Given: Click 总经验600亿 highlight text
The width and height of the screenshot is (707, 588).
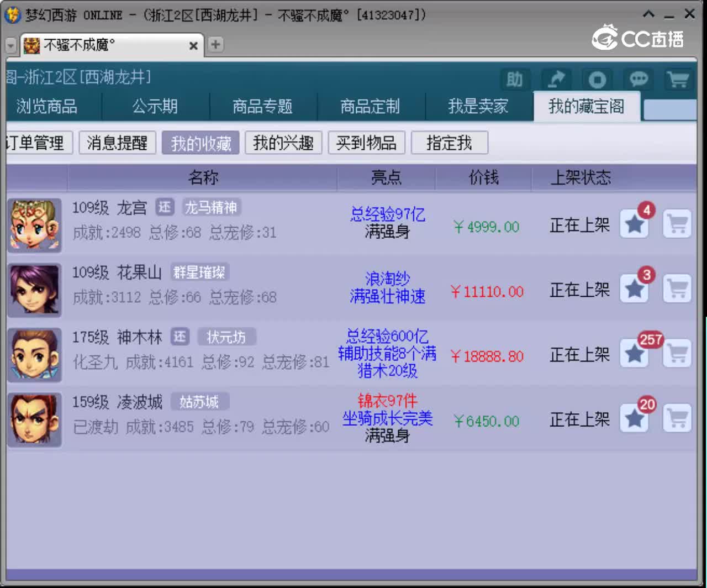Looking at the screenshot, I should pos(387,335).
